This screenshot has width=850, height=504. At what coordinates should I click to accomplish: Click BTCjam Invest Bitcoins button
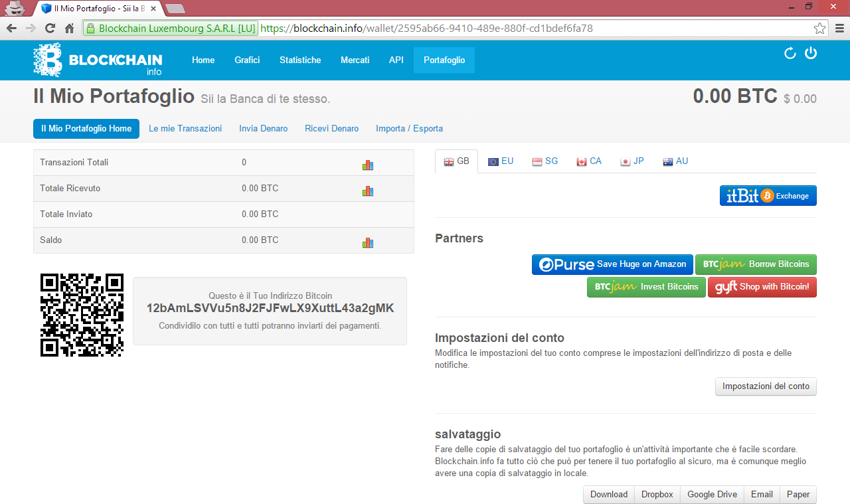(646, 287)
